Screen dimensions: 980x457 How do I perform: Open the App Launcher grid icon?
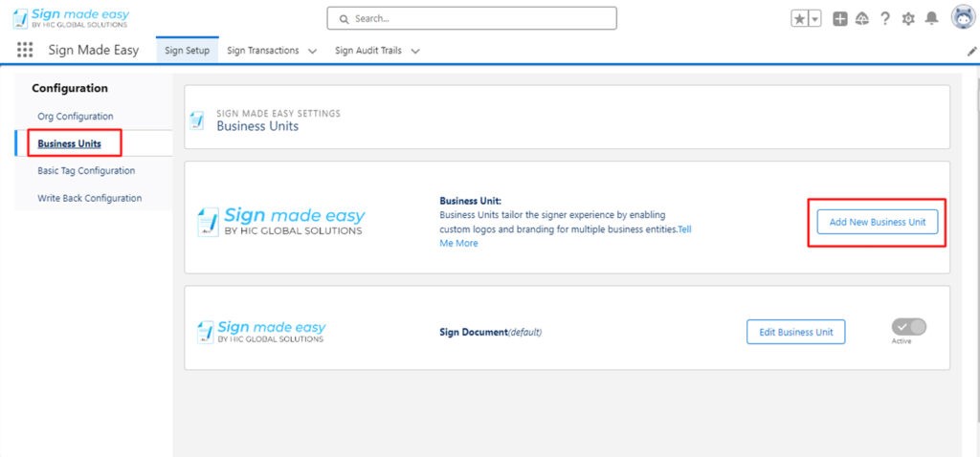coord(25,50)
